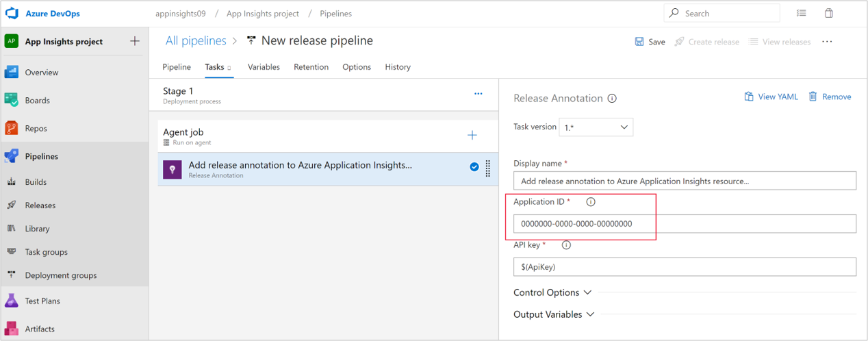This screenshot has height=341, width=868.
Task: Go to All pipelines breadcrumb link
Action: click(196, 41)
